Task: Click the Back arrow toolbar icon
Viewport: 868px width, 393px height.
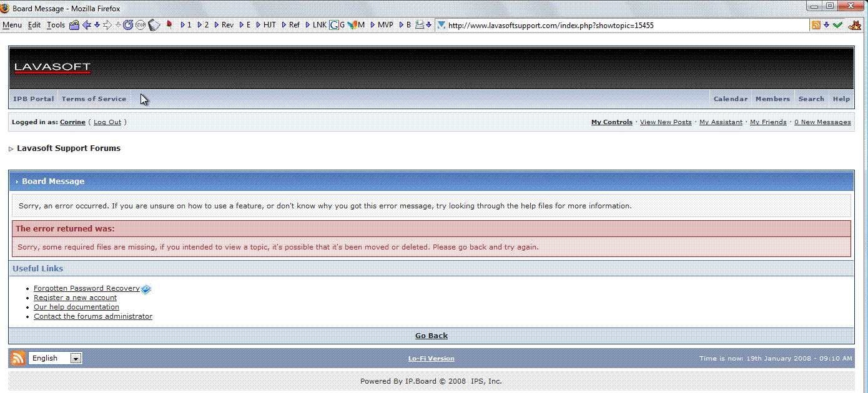Action: tap(86, 25)
